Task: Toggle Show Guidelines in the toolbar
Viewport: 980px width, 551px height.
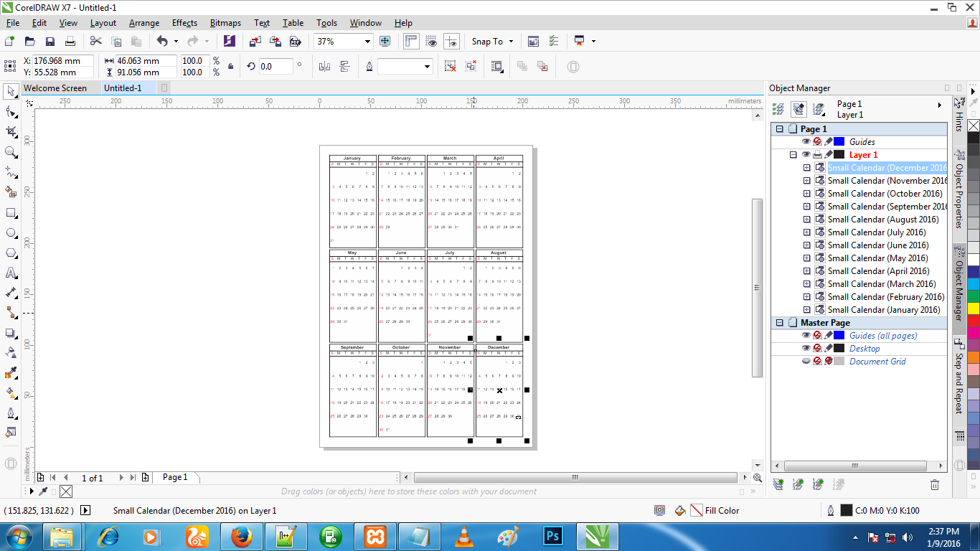Action: tap(451, 42)
